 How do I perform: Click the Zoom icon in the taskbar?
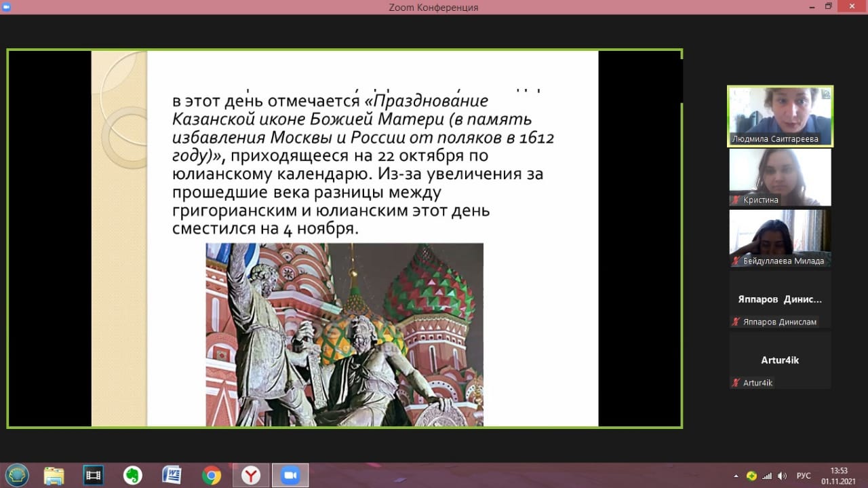click(x=290, y=475)
